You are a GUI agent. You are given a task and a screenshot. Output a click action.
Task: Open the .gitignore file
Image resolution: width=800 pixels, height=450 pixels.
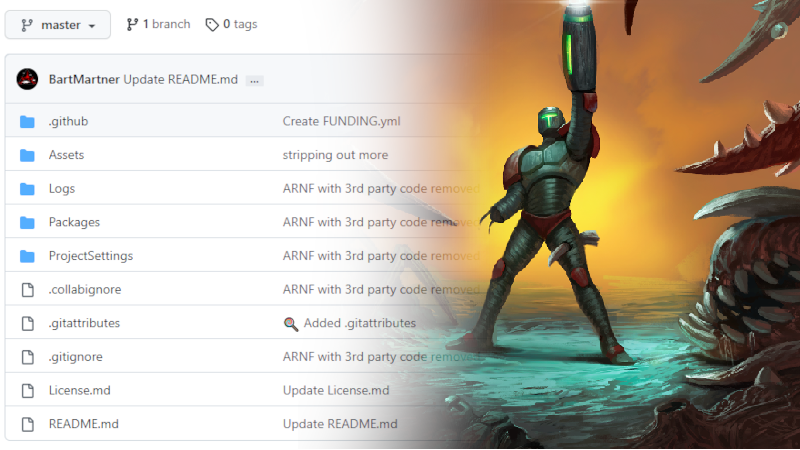click(76, 357)
